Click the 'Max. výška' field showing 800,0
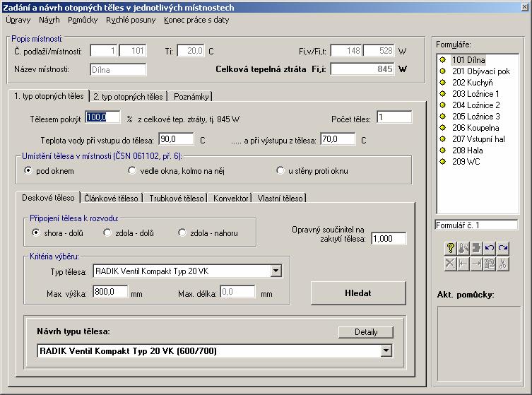This screenshot has height=395, width=532. [x=110, y=292]
